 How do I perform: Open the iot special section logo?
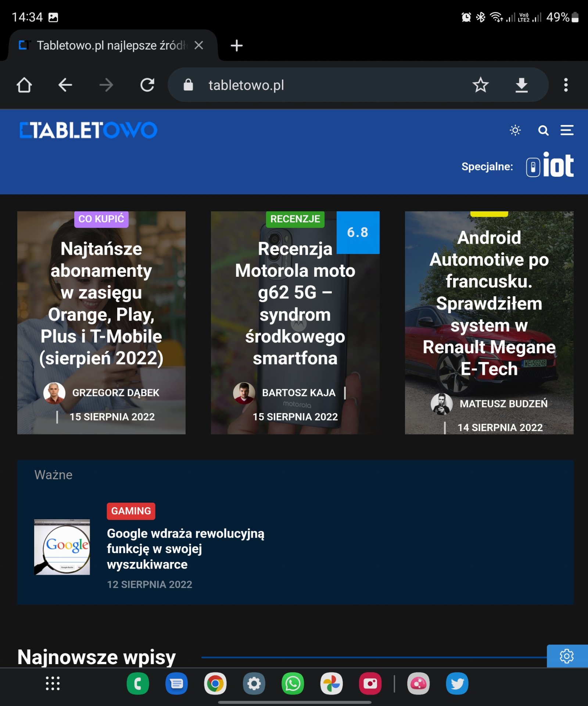tap(550, 165)
